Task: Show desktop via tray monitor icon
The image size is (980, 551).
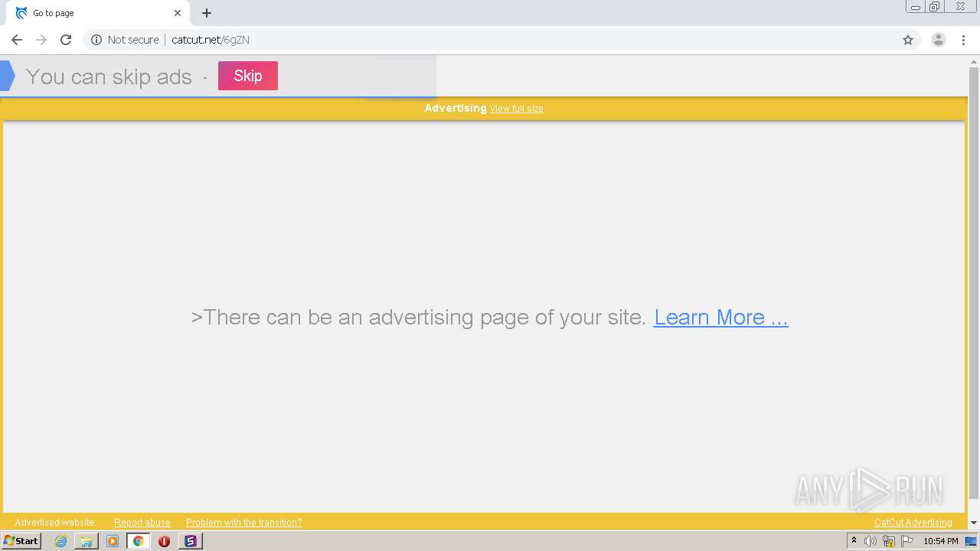Action: [x=971, y=541]
